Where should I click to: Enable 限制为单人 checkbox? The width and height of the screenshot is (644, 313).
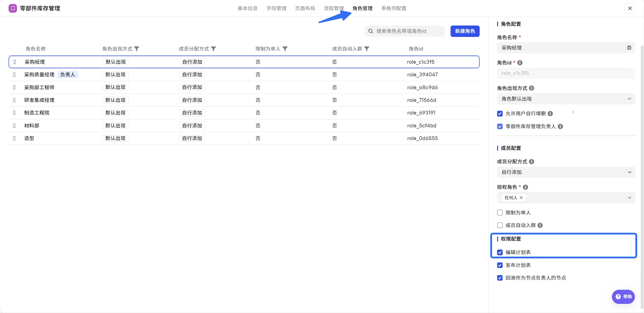[500, 213]
